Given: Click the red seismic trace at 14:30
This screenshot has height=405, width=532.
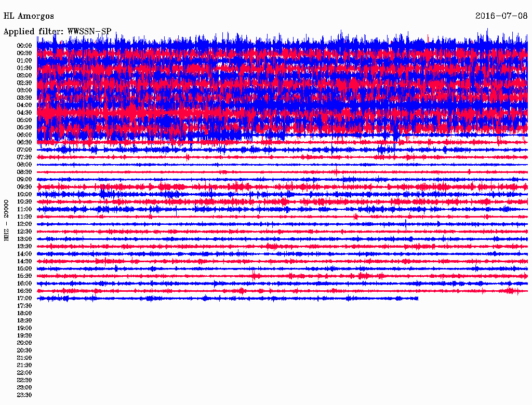Looking at the screenshot, I should [x=282, y=261].
